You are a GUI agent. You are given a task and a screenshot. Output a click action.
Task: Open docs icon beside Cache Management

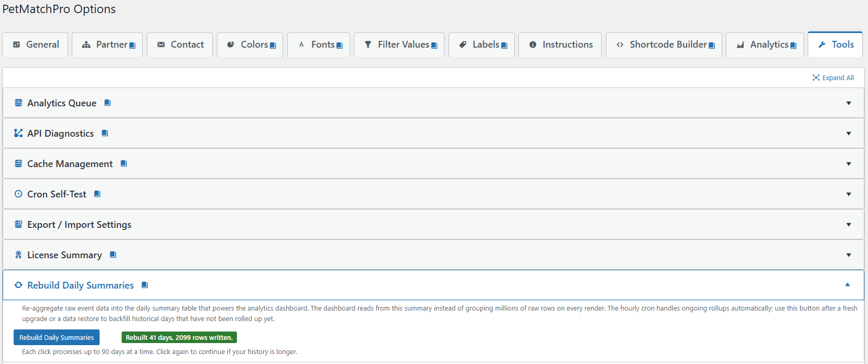[124, 163]
